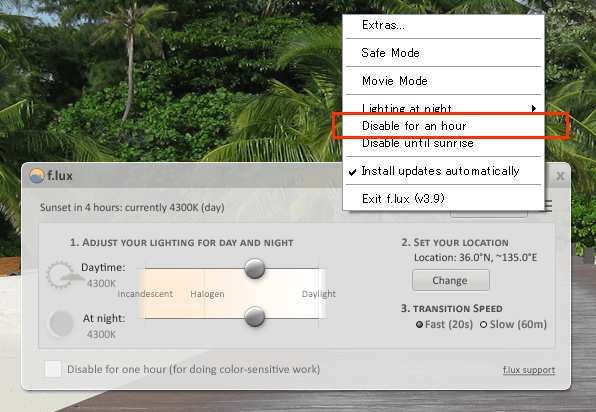Click the At night slider knob
Viewport: 596px width, 412px height.
click(x=255, y=317)
